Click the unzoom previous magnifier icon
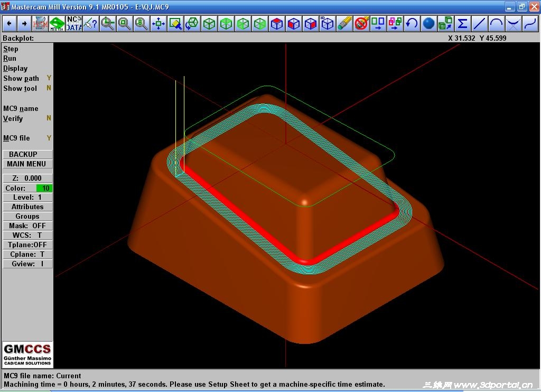This screenshot has width=541, height=392. (x=108, y=23)
